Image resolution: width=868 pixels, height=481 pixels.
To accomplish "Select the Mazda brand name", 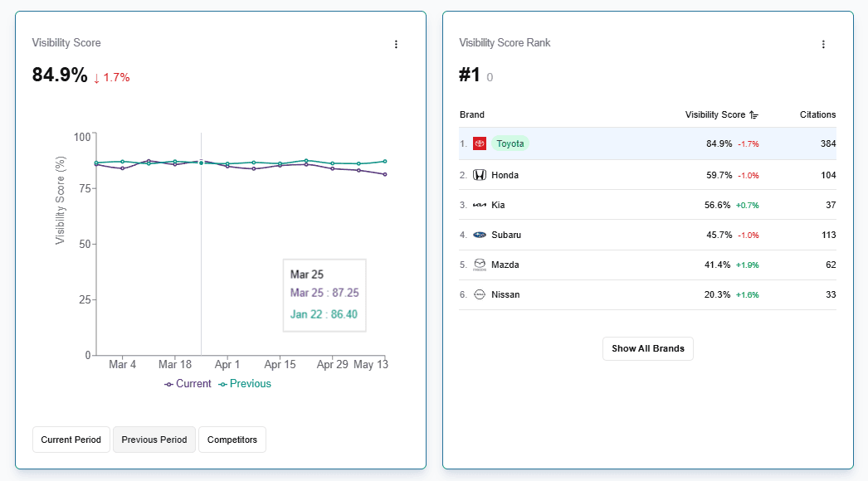I will [505, 265].
